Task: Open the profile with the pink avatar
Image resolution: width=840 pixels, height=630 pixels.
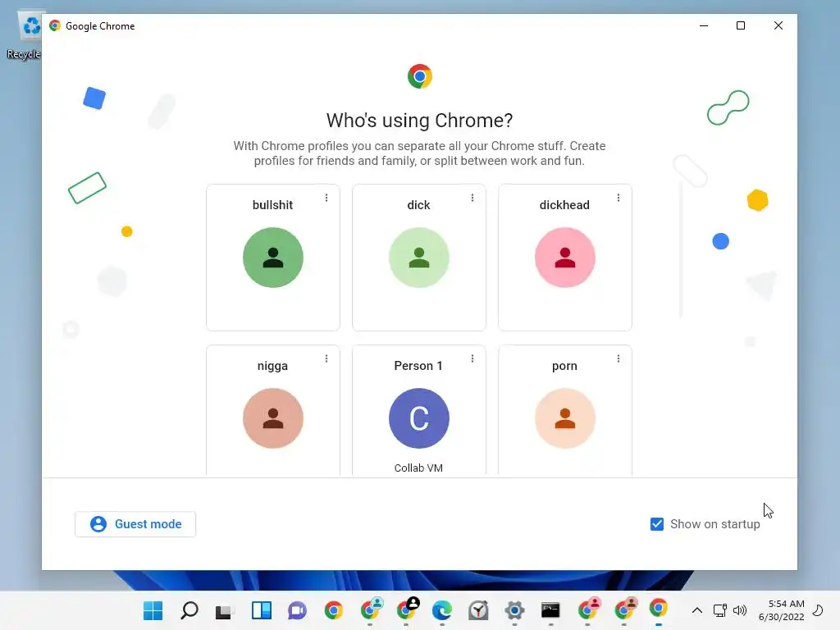Action: pyautogui.click(x=564, y=258)
